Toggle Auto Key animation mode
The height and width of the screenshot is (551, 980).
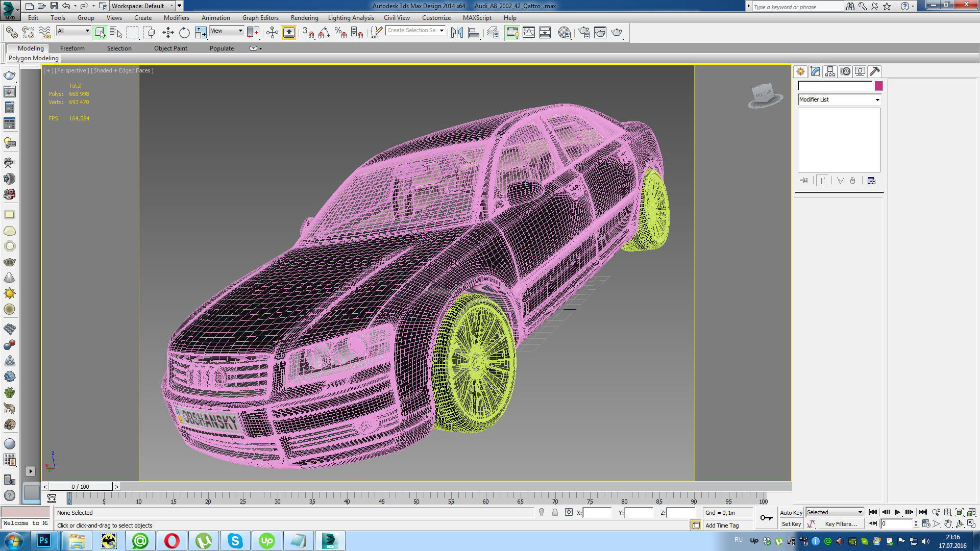791,512
